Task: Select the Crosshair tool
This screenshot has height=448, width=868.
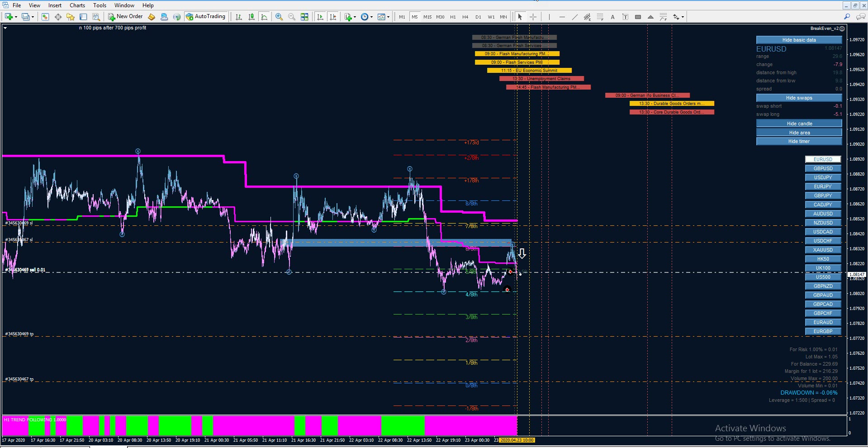Action: 533,17
